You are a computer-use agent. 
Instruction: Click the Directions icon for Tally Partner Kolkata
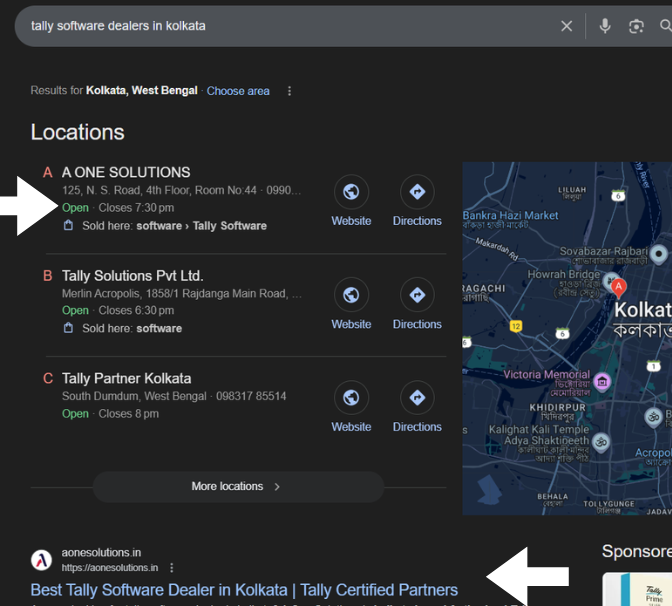(417, 398)
